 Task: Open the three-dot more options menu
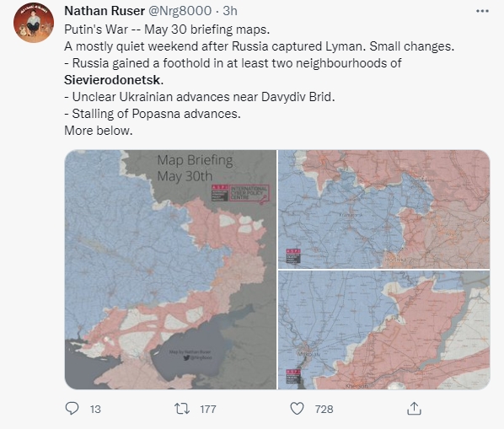click(482, 11)
